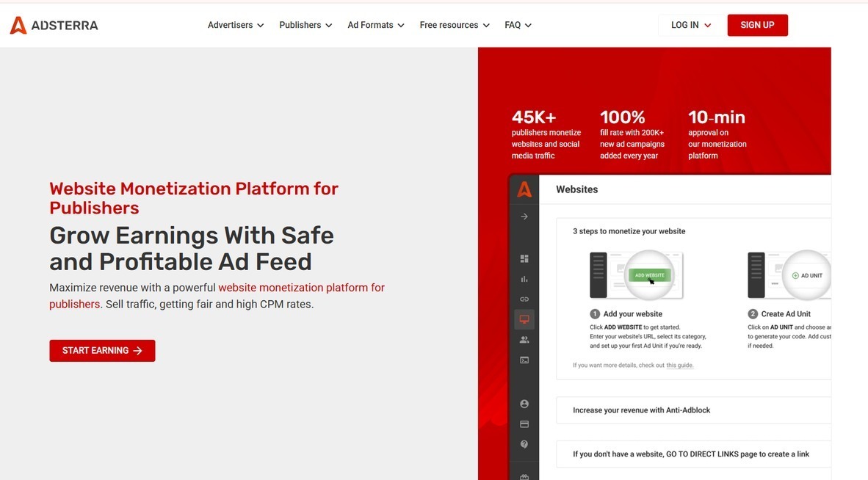Open the payments card icon in sidebar
Image resolution: width=868 pixels, height=480 pixels.
524,424
